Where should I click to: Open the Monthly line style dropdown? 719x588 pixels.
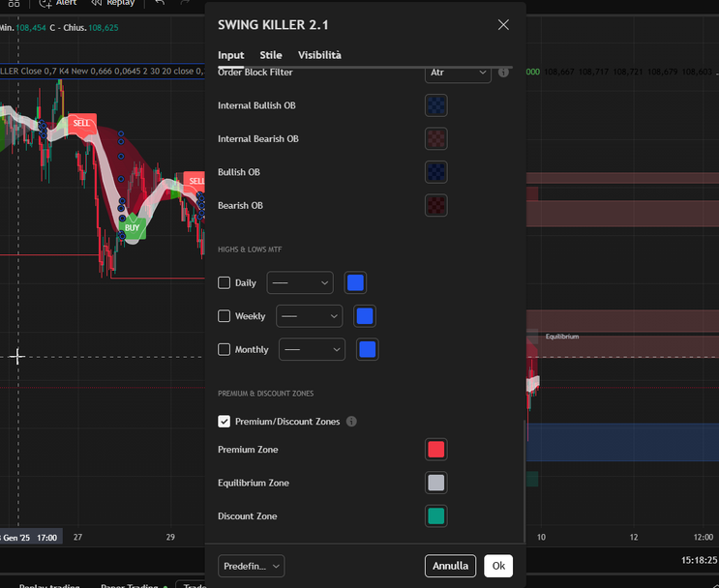pyautogui.click(x=312, y=350)
